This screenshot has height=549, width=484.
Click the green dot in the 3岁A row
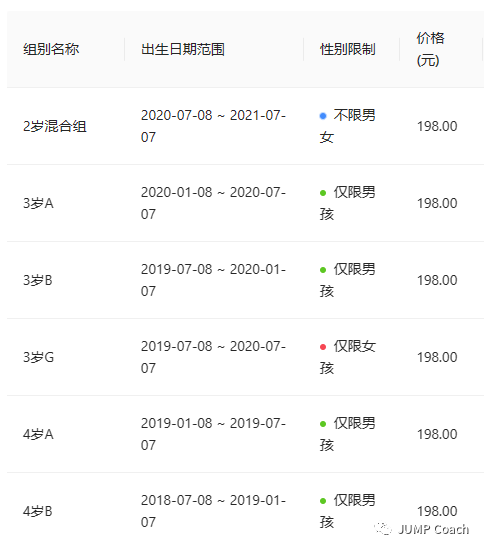(x=323, y=193)
